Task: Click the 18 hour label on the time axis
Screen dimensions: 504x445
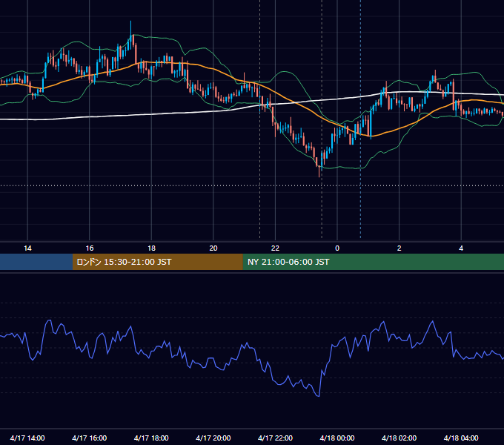Action: [151, 248]
